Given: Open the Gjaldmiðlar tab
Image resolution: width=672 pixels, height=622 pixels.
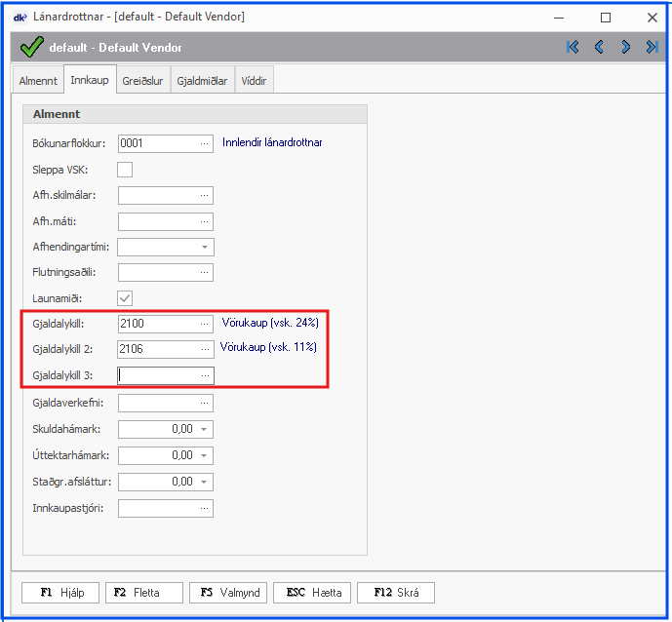Looking at the screenshot, I should pyautogui.click(x=202, y=81).
